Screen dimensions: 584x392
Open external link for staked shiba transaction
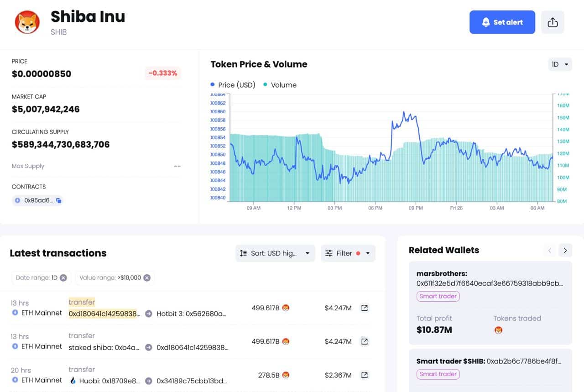pos(364,341)
